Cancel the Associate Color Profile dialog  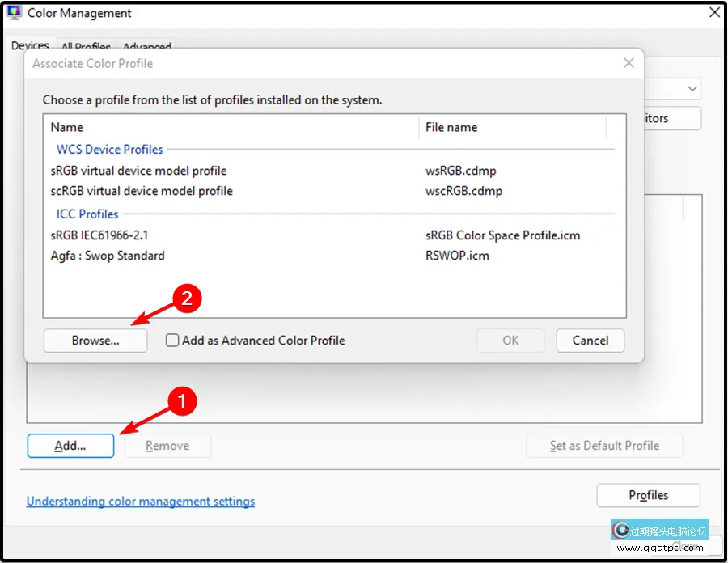pyautogui.click(x=590, y=341)
